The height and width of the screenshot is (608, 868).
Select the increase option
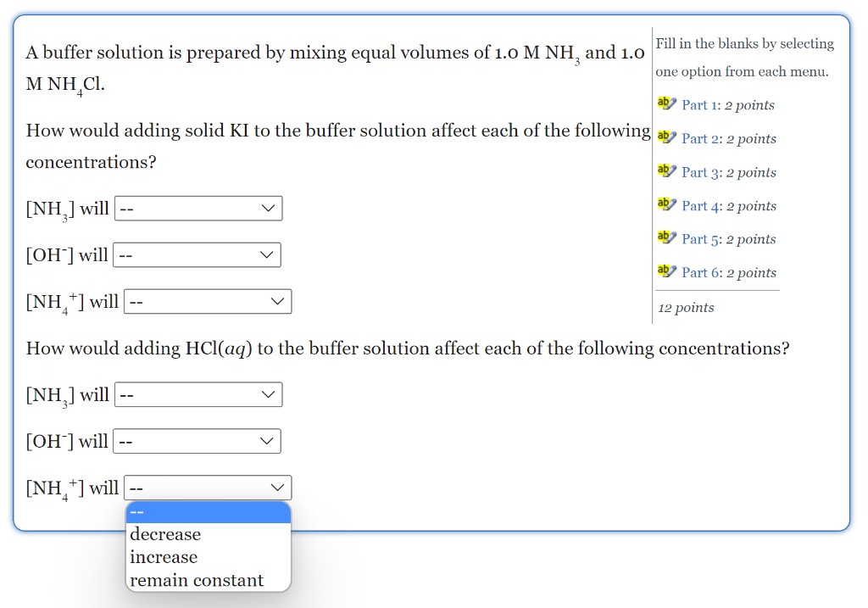click(164, 557)
